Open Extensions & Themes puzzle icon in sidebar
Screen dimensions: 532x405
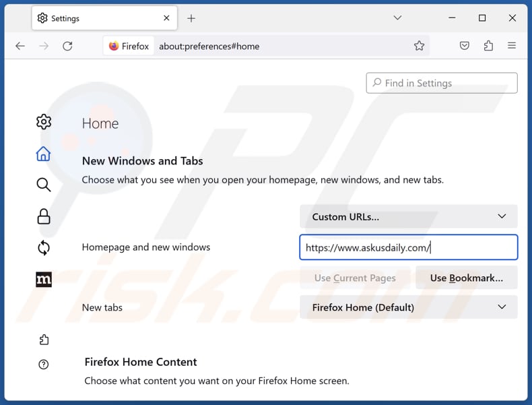pos(44,340)
